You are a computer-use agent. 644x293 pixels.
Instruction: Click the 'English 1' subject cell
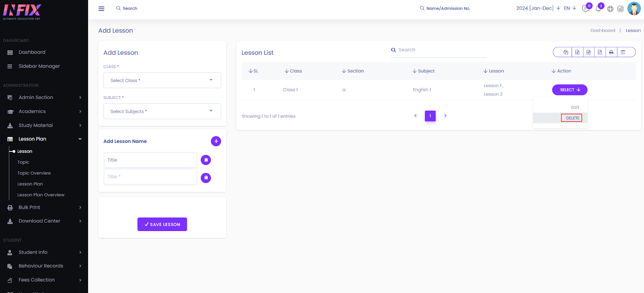[x=422, y=90]
